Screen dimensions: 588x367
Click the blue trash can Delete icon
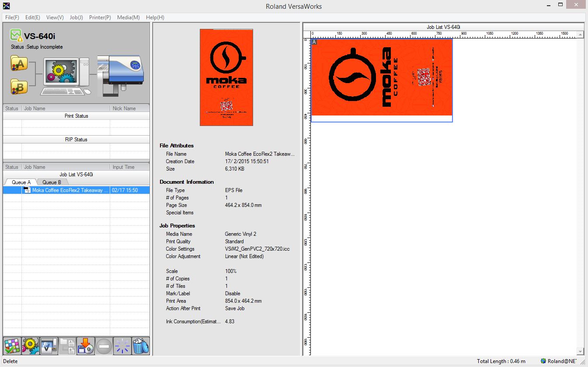point(140,346)
